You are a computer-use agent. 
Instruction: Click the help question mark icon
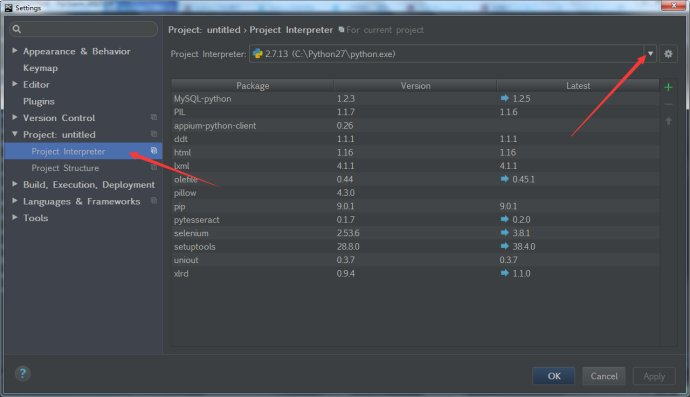[22, 374]
